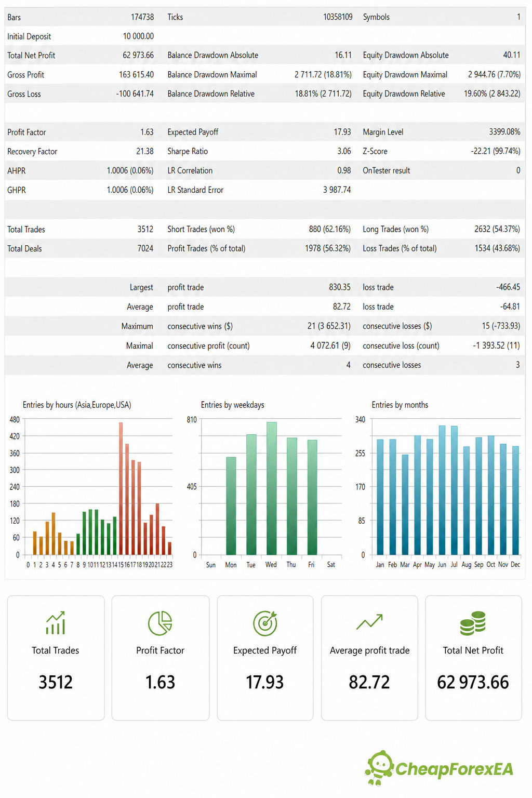Click the Balance Drawdown Maximal value
Screen dimensions: 532x798
coord(323,75)
